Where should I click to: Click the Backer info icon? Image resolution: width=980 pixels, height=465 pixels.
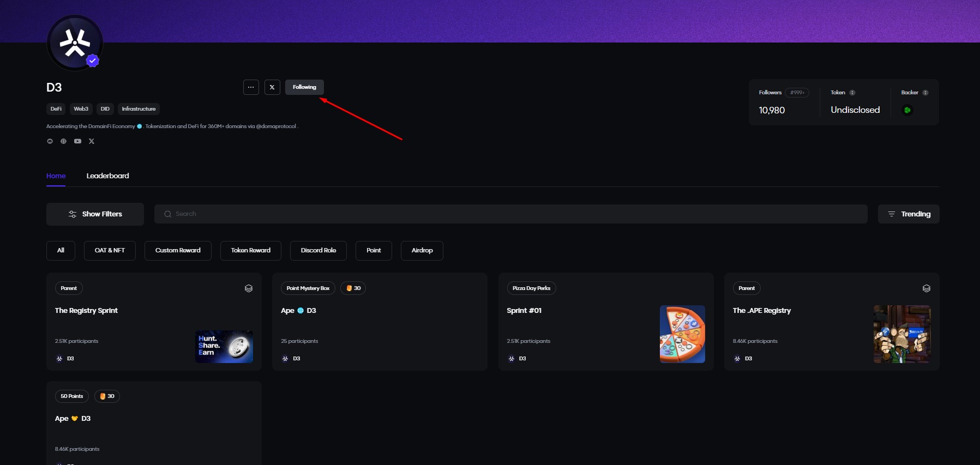pos(925,93)
